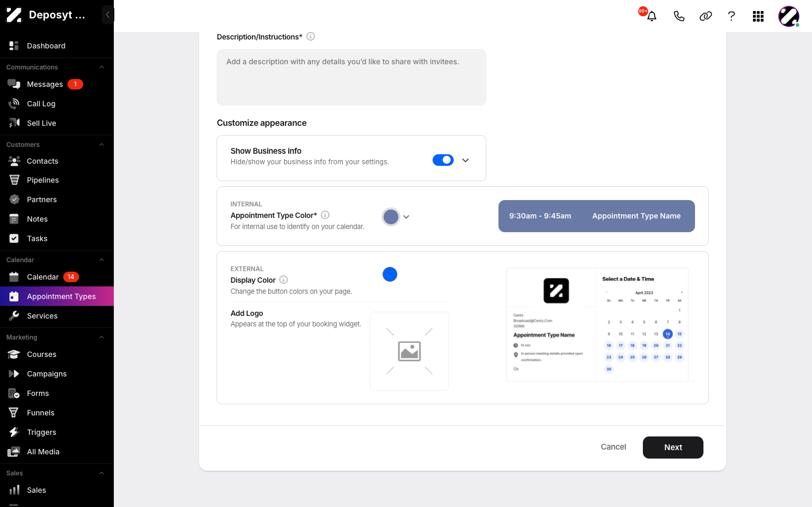This screenshot has width=812, height=507.
Task: Collapse the Calendar section header
Action: pyautogui.click(x=102, y=260)
